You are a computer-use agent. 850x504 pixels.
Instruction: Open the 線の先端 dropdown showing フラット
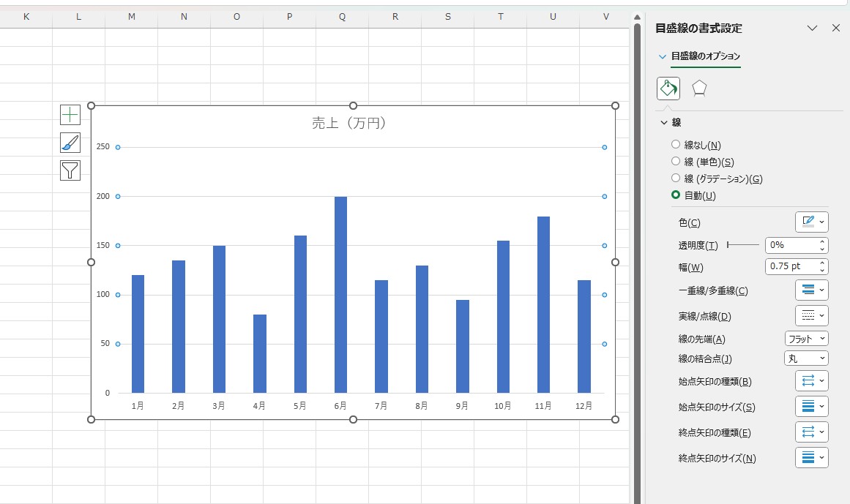point(806,339)
